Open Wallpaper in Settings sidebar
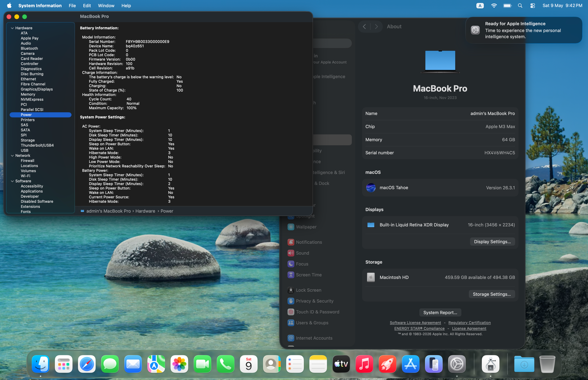The image size is (588, 380). pos(302,227)
